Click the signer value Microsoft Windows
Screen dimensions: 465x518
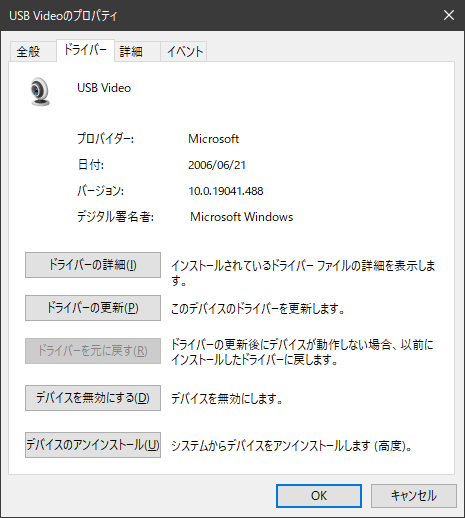point(242,217)
